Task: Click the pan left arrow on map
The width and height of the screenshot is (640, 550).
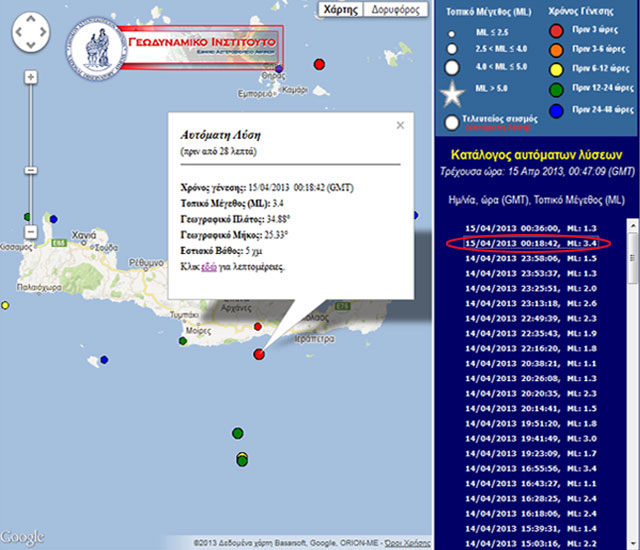Action: [x=20, y=37]
